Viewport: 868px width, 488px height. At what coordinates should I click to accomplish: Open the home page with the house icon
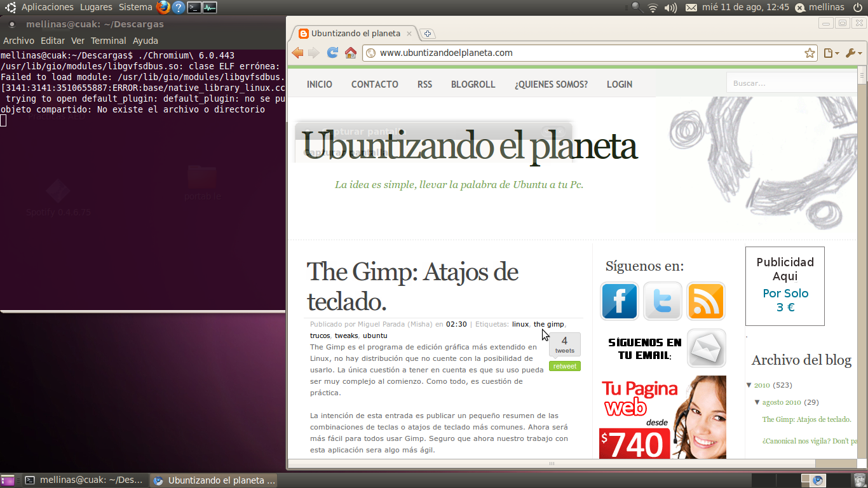[x=349, y=53]
